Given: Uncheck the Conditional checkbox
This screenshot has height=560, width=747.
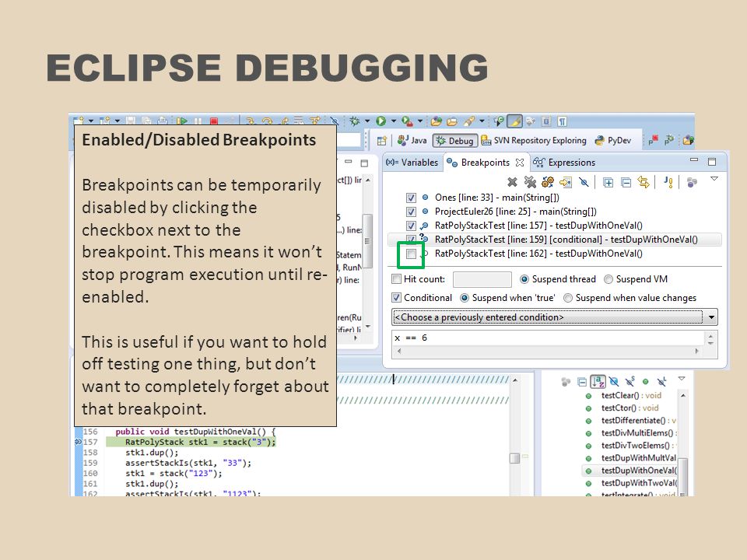Looking at the screenshot, I should pyautogui.click(x=396, y=298).
